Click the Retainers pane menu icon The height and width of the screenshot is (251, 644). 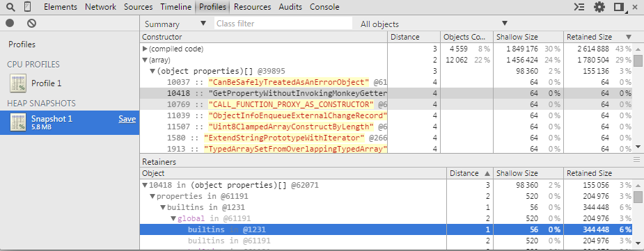636,159
